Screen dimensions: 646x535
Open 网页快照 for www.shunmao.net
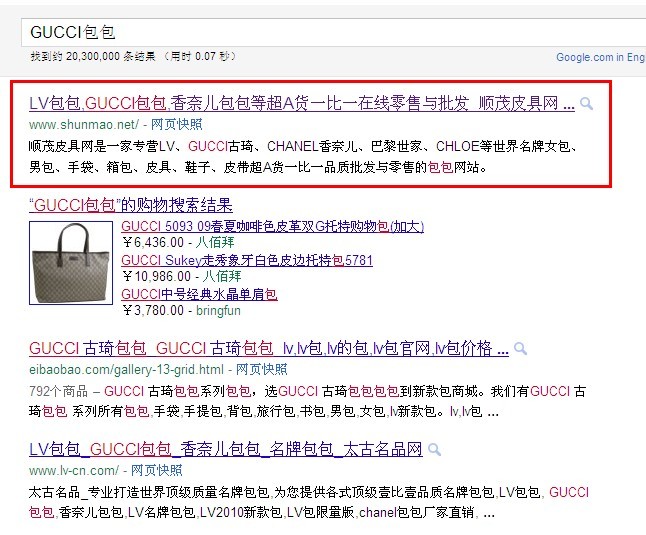coord(176,124)
